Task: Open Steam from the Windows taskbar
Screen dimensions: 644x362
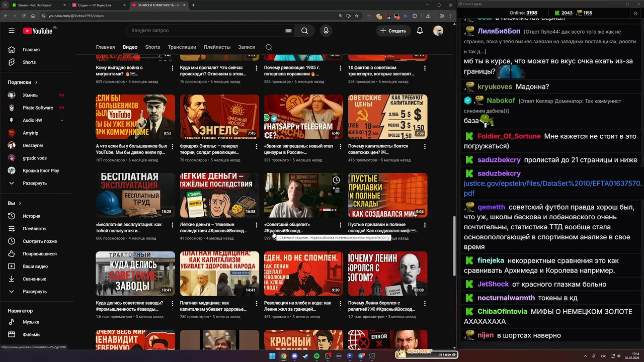Action: pos(305,356)
